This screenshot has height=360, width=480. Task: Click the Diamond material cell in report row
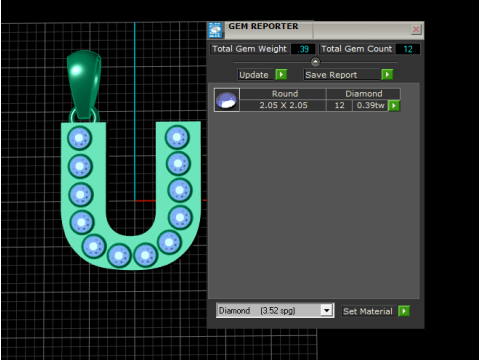click(x=363, y=94)
